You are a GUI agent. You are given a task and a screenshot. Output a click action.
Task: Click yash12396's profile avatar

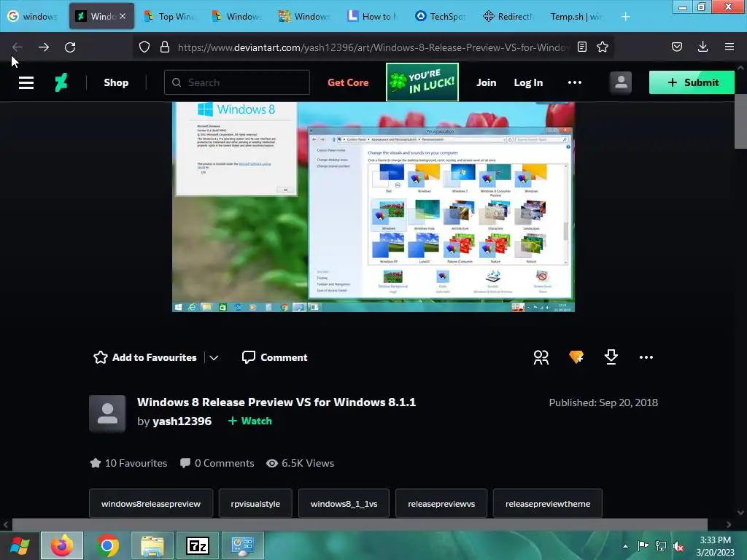[x=107, y=413]
